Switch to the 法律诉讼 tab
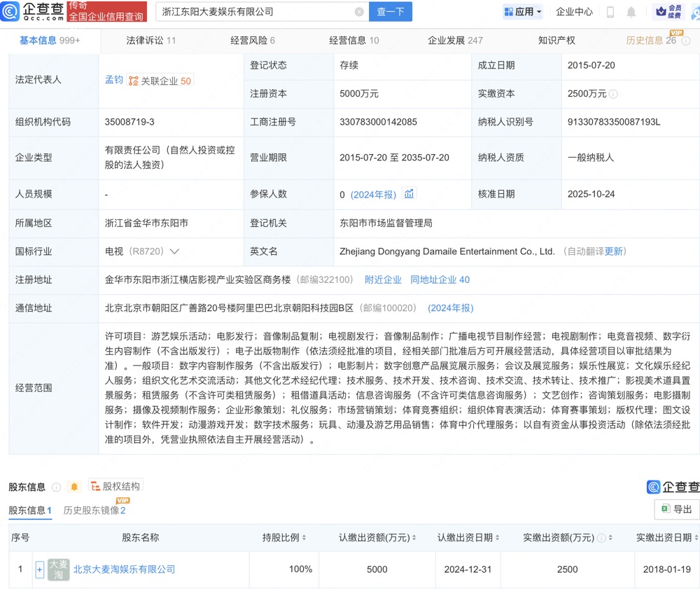The image size is (700, 589). [150, 41]
